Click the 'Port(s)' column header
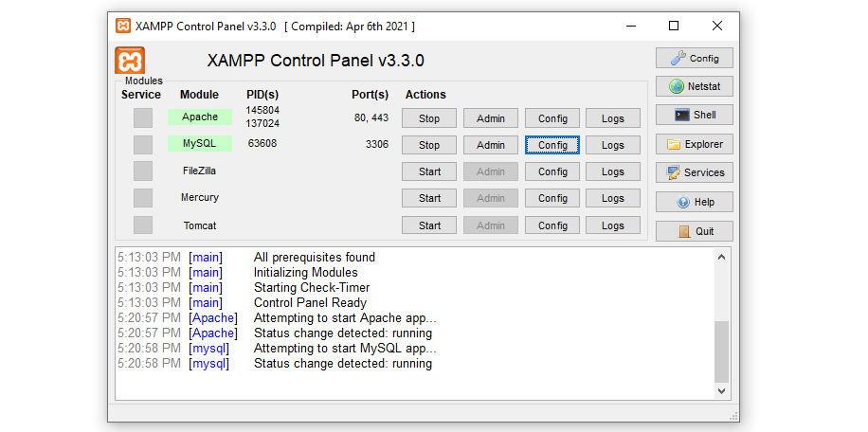This screenshot has height=432, width=868. (371, 95)
